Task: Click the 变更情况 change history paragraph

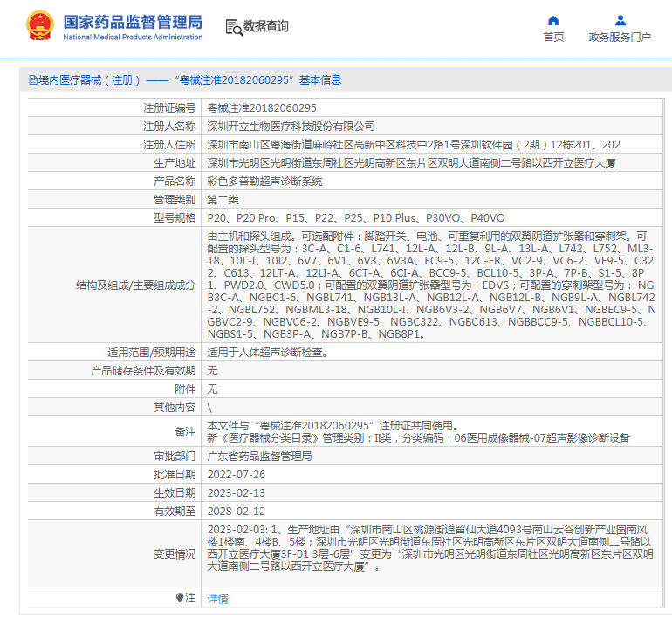Action: pyautogui.click(x=430, y=548)
